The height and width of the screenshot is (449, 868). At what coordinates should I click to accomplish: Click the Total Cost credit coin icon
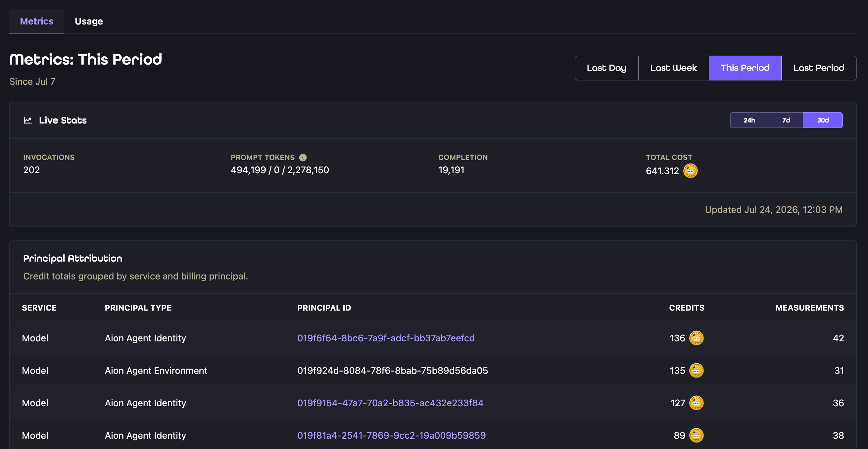[691, 171]
